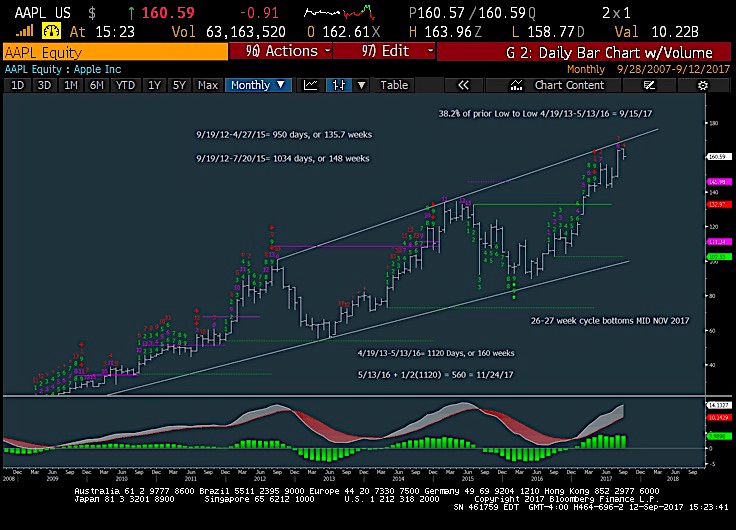The width and height of the screenshot is (736, 530).
Task: Select the Max range tab
Action: (x=207, y=85)
